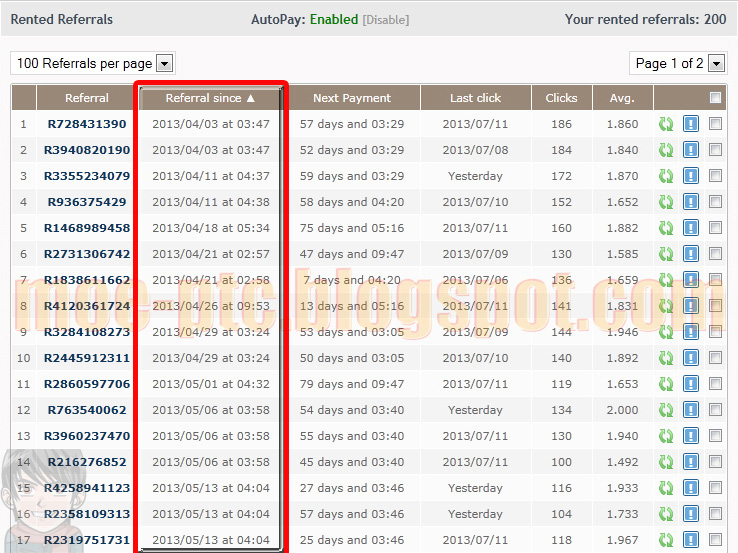Click recycle icon for referral R4258941123
The height and width of the screenshot is (553, 738).
tap(666, 488)
